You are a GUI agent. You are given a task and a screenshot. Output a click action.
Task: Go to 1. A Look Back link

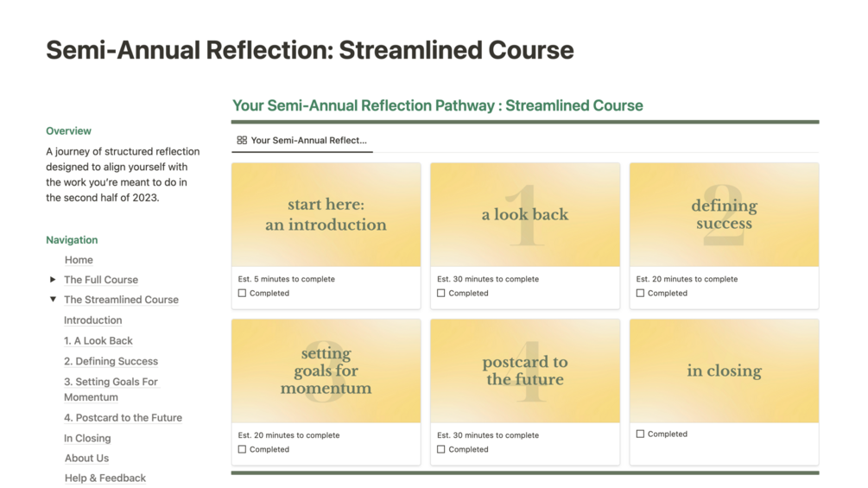pos(98,341)
